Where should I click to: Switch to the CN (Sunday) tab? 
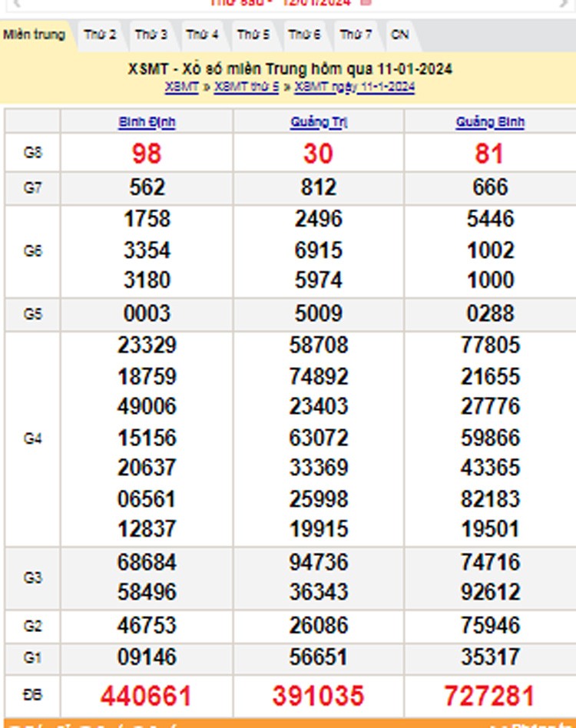399,35
